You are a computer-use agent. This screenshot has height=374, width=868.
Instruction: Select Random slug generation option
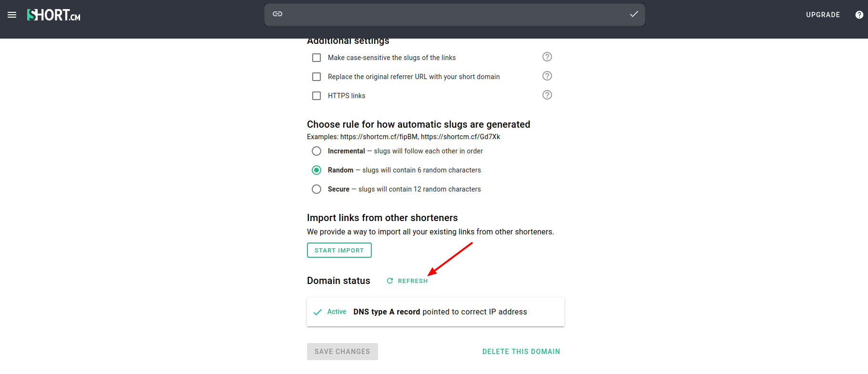(317, 170)
